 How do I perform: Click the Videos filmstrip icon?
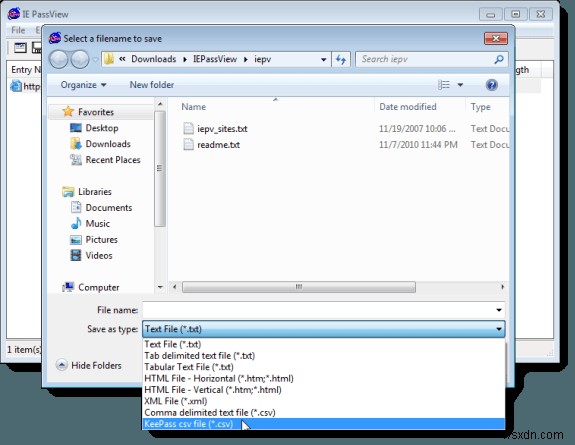pyautogui.click(x=76, y=255)
